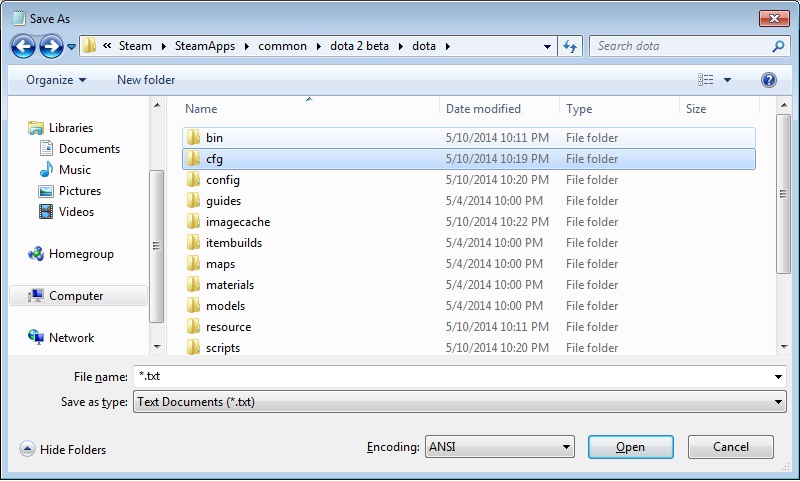Click the Help question mark icon
800x481 pixels.
(x=768, y=80)
